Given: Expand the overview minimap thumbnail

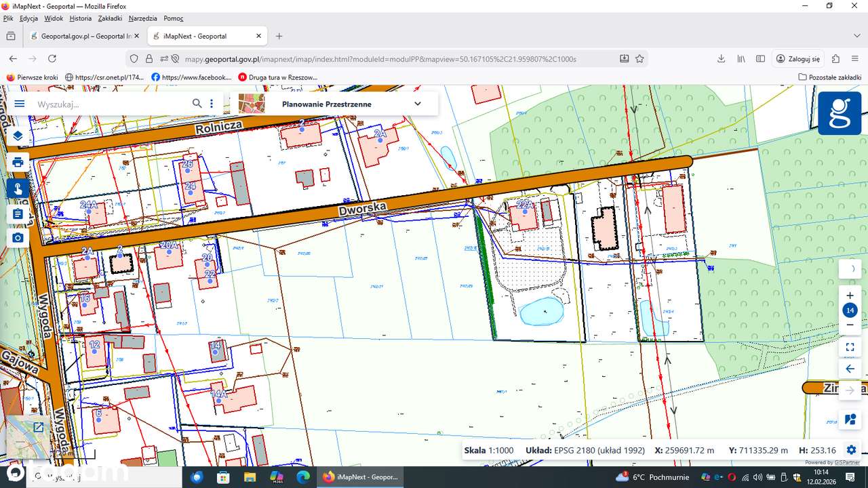Looking at the screenshot, I should (39, 427).
